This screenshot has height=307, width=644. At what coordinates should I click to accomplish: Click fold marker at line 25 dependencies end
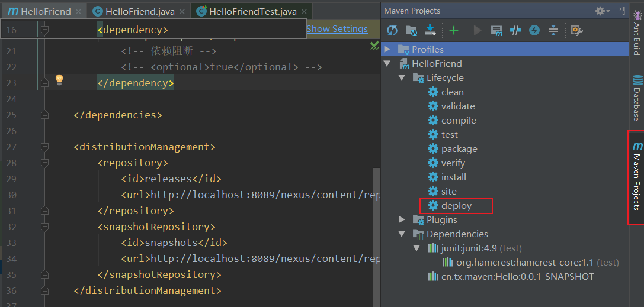(x=44, y=115)
